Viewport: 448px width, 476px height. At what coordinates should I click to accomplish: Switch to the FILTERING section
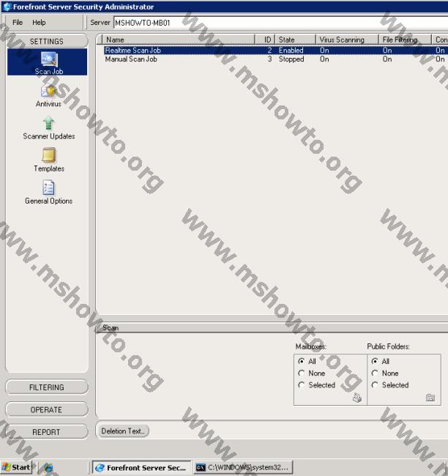[47, 387]
